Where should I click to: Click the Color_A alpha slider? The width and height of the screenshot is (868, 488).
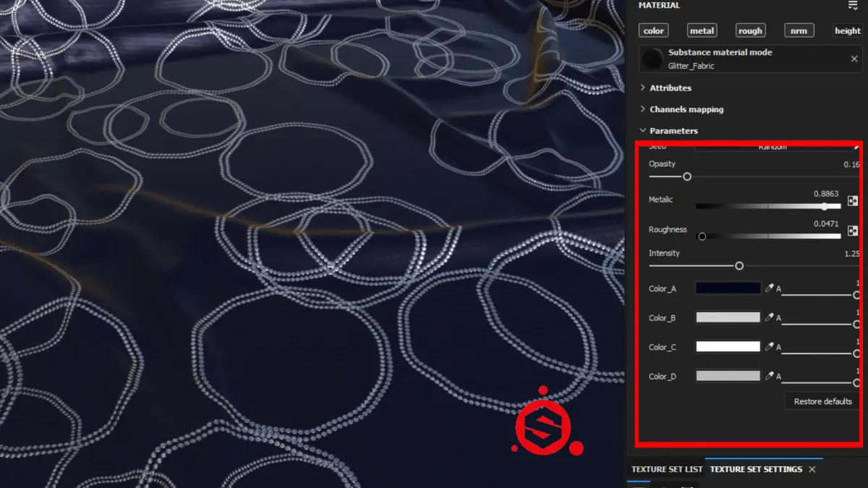tap(821, 295)
